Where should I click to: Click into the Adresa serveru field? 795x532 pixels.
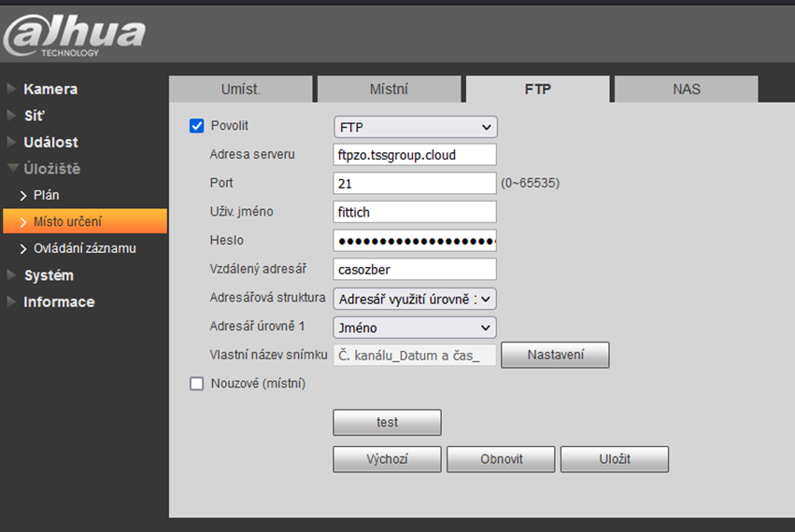coord(415,154)
